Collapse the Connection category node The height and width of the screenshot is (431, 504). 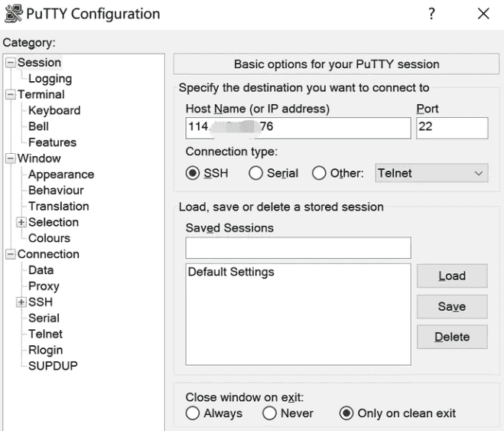coord(11,254)
